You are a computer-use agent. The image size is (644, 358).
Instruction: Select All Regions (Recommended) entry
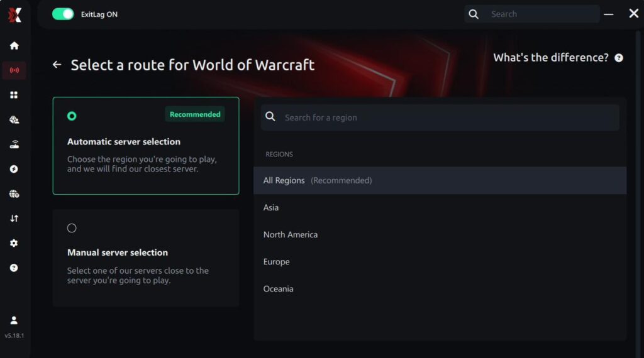point(440,180)
